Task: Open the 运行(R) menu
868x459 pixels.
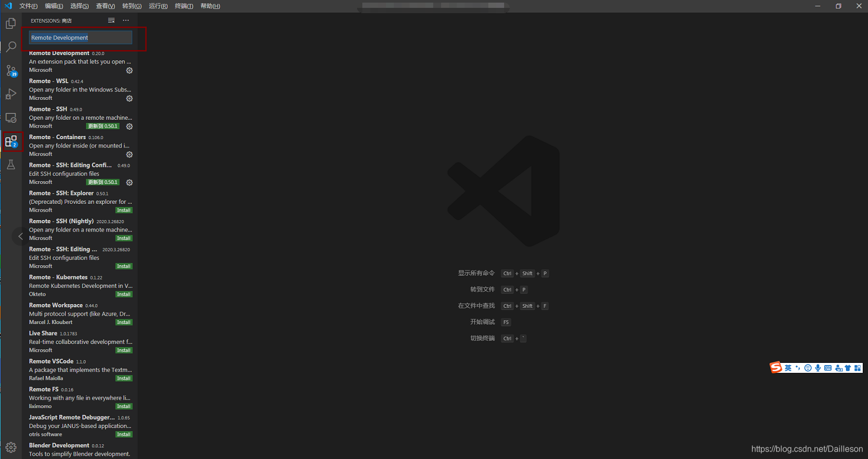Action: point(158,6)
